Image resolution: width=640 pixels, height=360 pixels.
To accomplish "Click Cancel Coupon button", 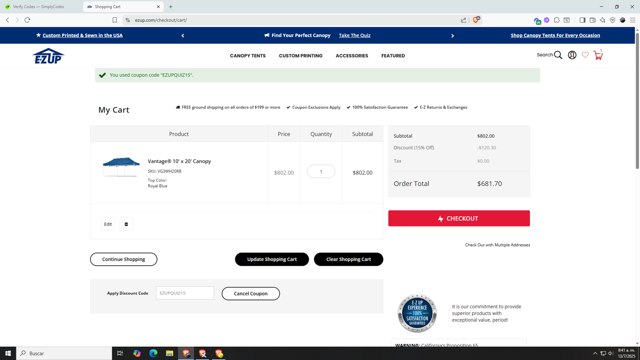I will (251, 293).
